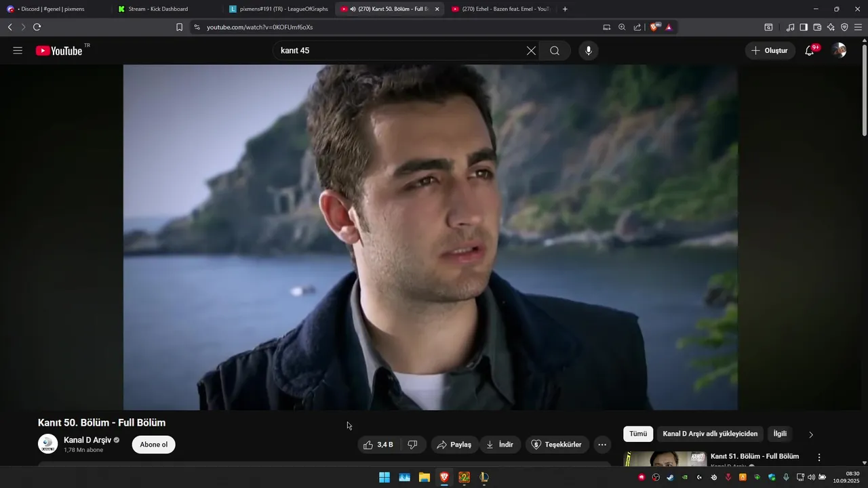This screenshot has width=868, height=488.
Task: View site information icon in address bar
Action: pyautogui.click(x=197, y=27)
